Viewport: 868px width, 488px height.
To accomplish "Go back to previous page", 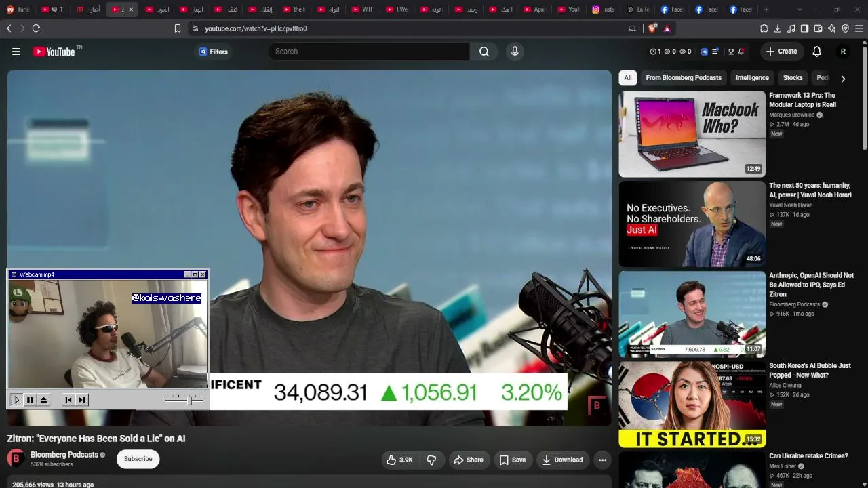I will coord(9,28).
